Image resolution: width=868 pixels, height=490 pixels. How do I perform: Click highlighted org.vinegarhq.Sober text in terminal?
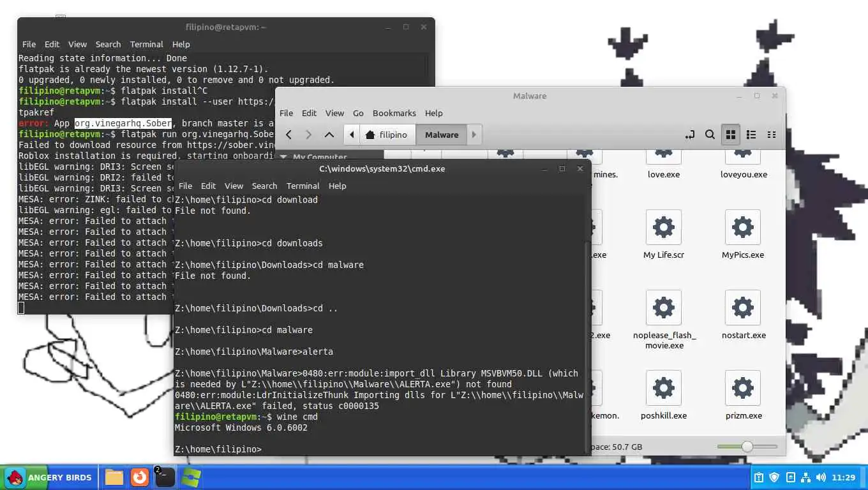point(123,123)
